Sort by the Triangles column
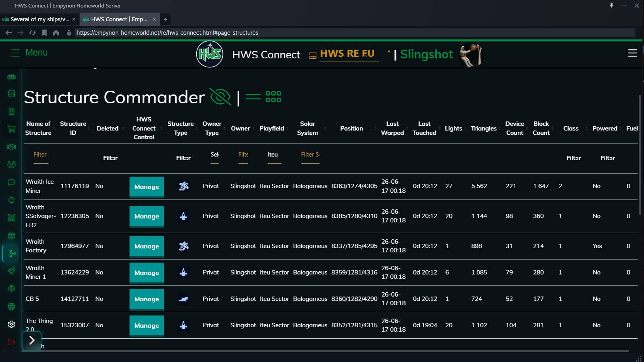 (484, 129)
